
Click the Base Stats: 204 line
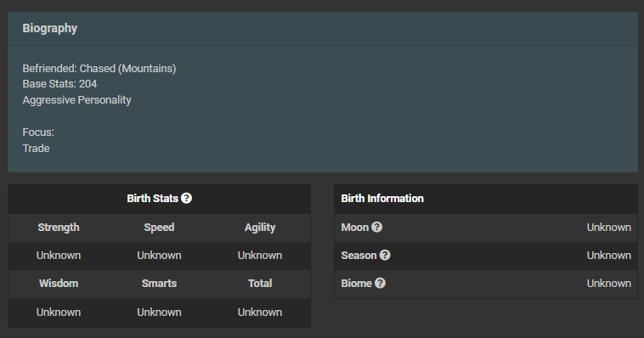tap(59, 84)
